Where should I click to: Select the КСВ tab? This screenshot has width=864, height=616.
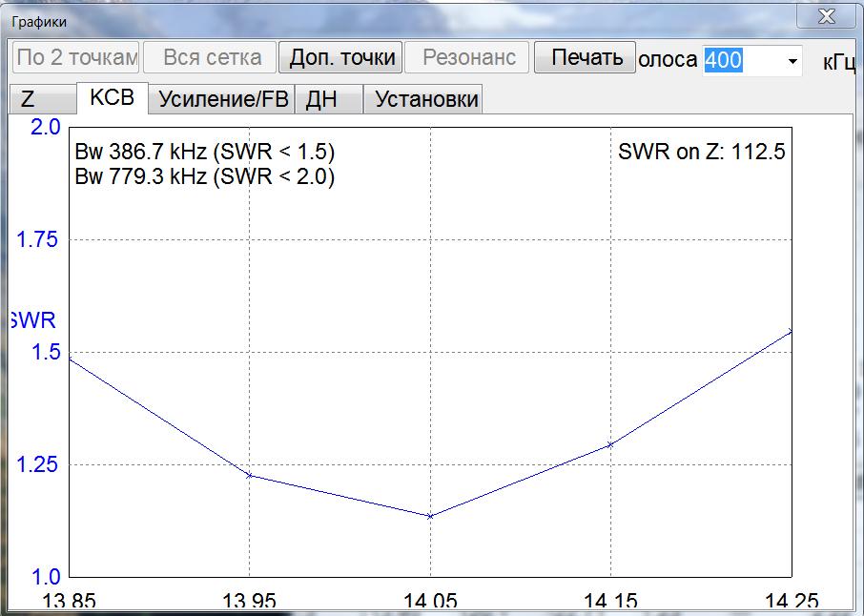click(113, 98)
